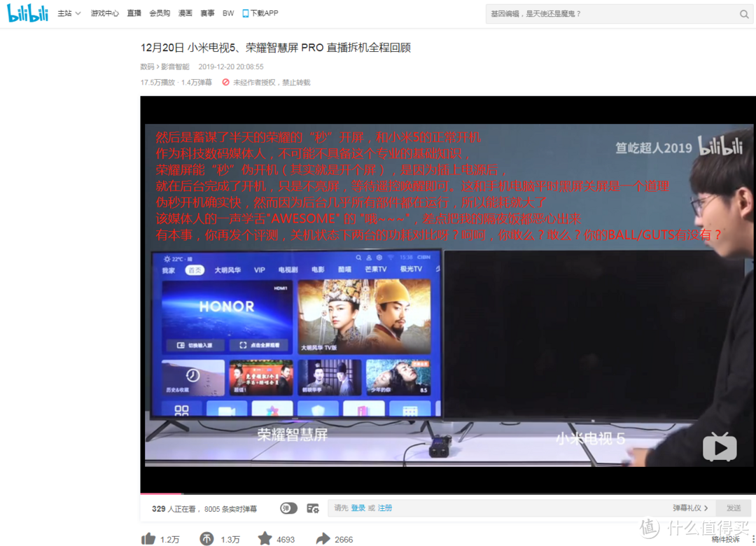Click the video player area to play
The image size is (756, 546).
point(448,295)
